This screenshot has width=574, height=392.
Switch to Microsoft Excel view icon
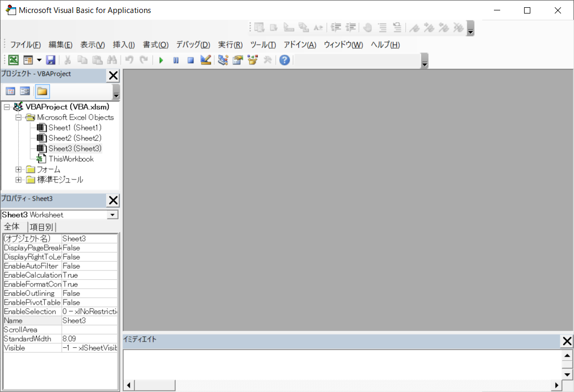click(13, 60)
